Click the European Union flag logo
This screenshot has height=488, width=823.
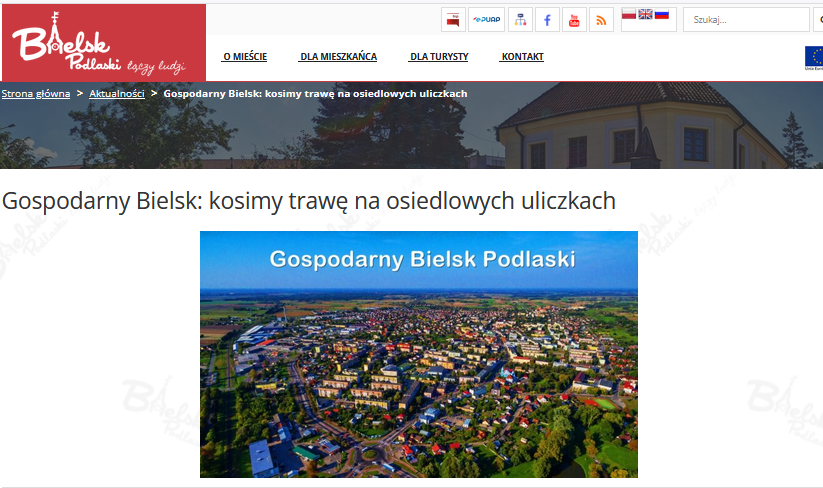pos(814,58)
